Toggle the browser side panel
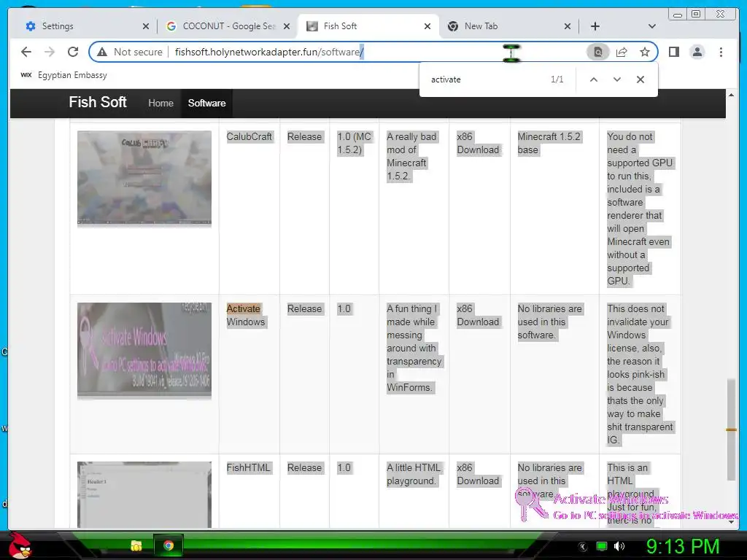The height and width of the screenshot is (560, 747). (x=673, y=52)
